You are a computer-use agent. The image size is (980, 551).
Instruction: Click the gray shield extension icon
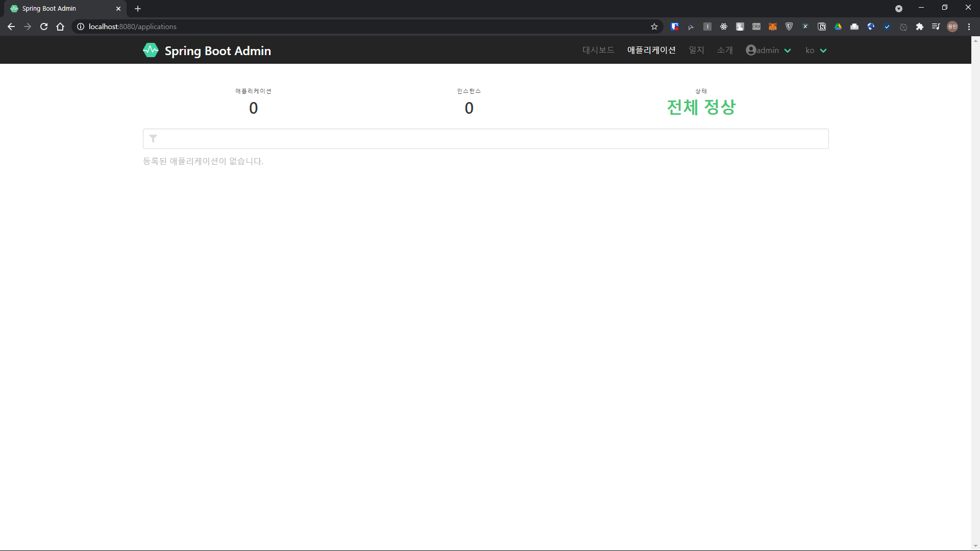point(789,27)
